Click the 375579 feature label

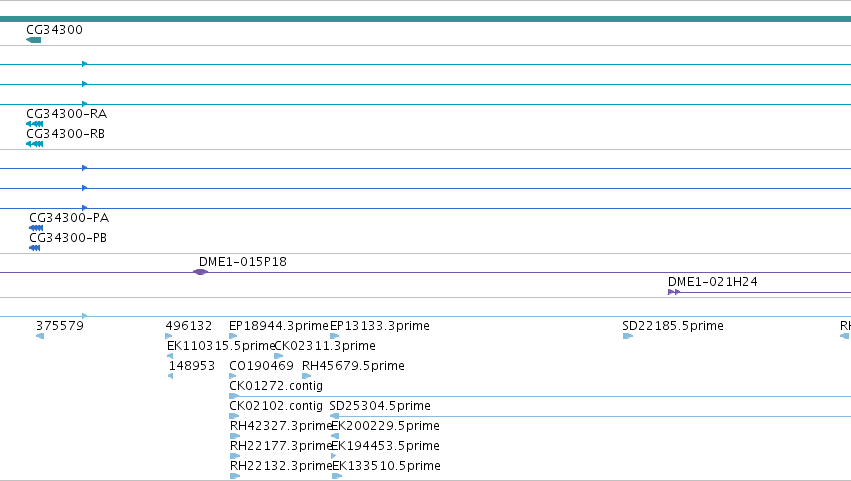click(60, 326)
